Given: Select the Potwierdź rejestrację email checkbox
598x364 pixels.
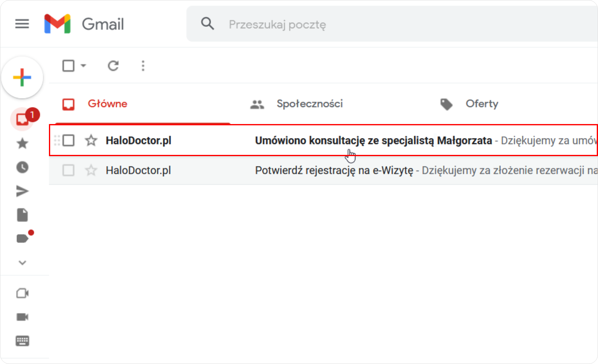Looking at the screenshot, I should (x=69, y=170).
